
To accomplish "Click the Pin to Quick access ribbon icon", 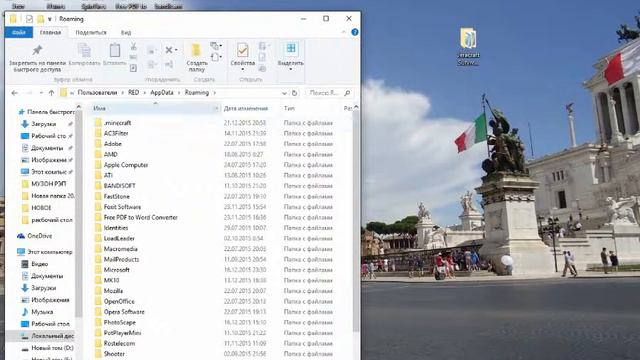I will pyautogui.click(x=37, y=50).
